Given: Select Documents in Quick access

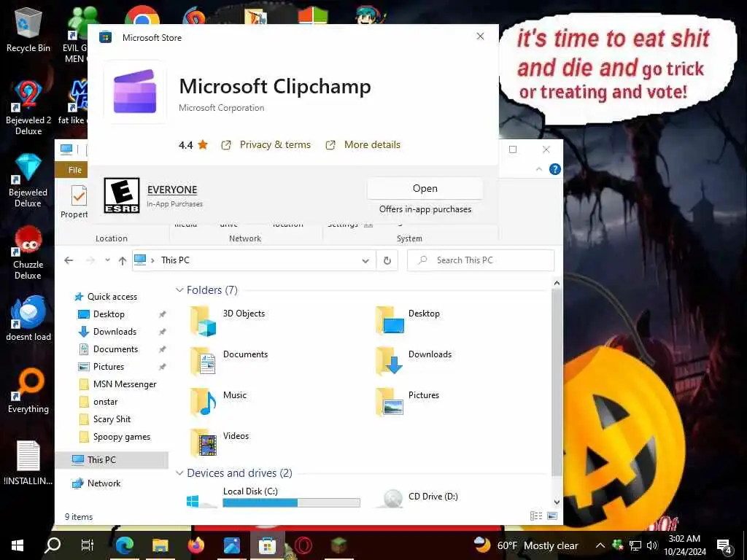Looking at the screenshot, I should click(115, 349).
